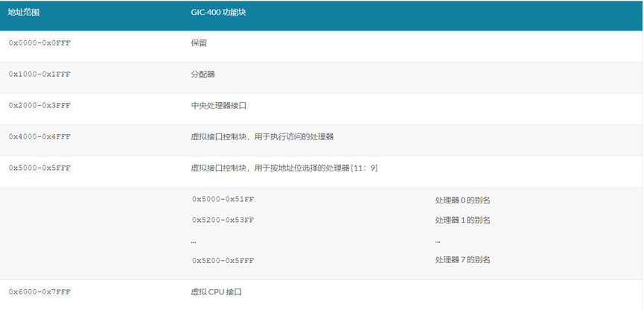This screenshot has width=644, height=310.
Task: Click 处理器 0 的别名
Action: [462, 200]
